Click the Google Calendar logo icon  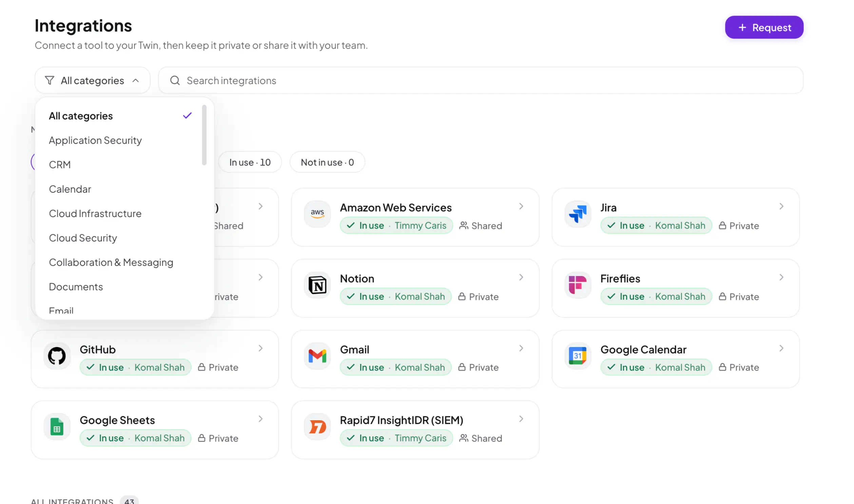click(578, 355)
